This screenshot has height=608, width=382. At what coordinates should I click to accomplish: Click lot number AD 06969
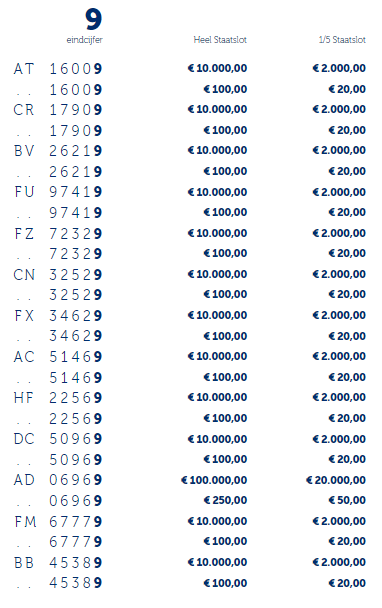pyautogui.click(x=58, y=480)
